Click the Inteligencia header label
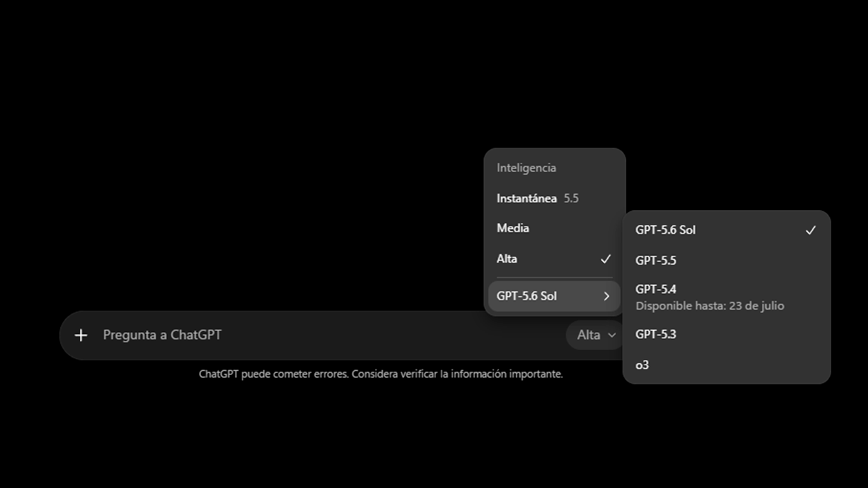868x488 pixels. (x=526, y=168)
